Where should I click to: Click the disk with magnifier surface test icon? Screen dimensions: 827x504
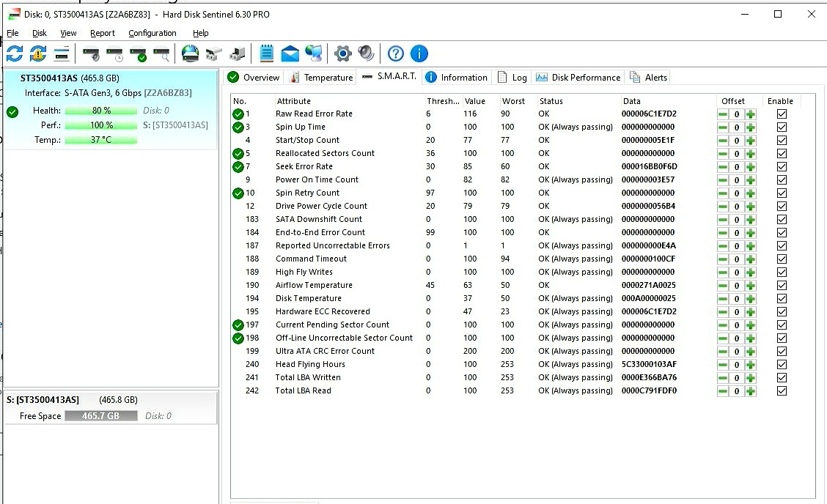click(161, 53)
